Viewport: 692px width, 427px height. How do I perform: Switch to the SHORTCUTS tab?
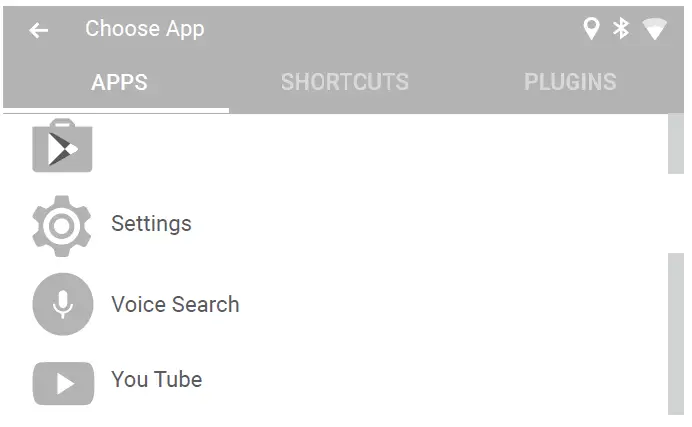click(x=344, y=82)
